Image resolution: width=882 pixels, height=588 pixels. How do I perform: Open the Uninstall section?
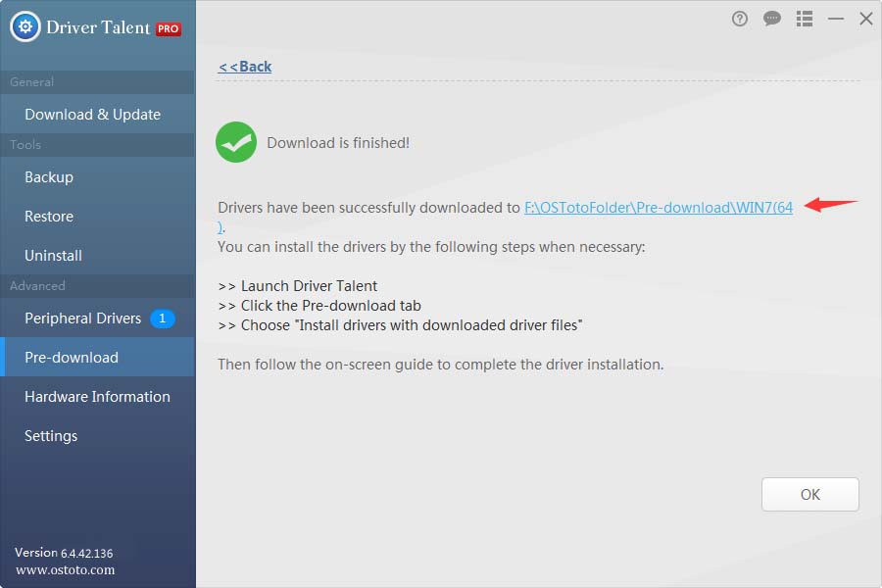point(97,256)
